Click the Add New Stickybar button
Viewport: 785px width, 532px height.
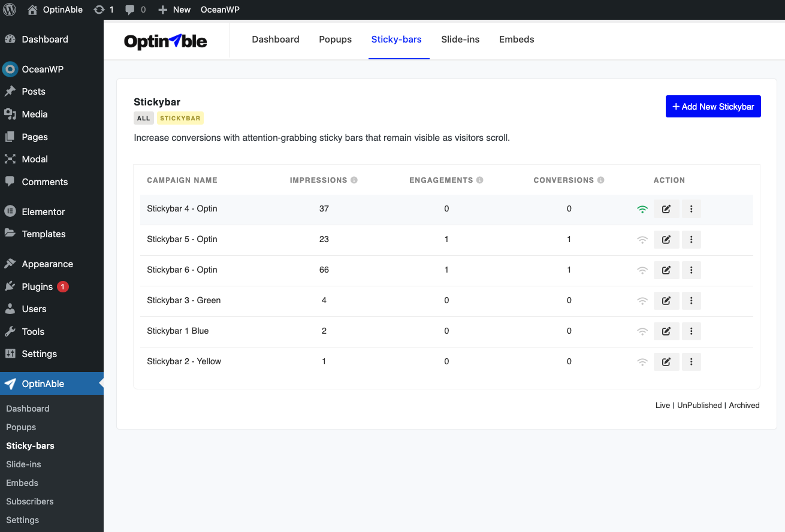713,106
